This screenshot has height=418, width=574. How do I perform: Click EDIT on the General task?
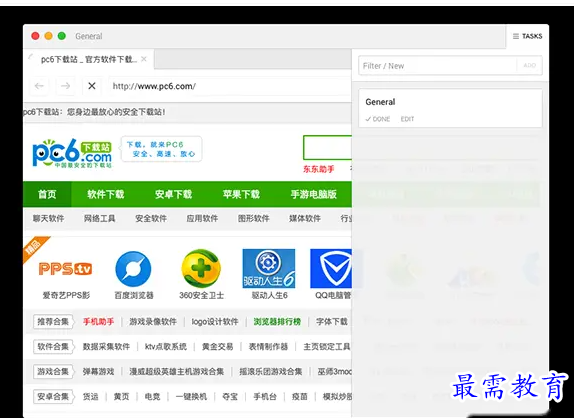click(x=407, y=119)
